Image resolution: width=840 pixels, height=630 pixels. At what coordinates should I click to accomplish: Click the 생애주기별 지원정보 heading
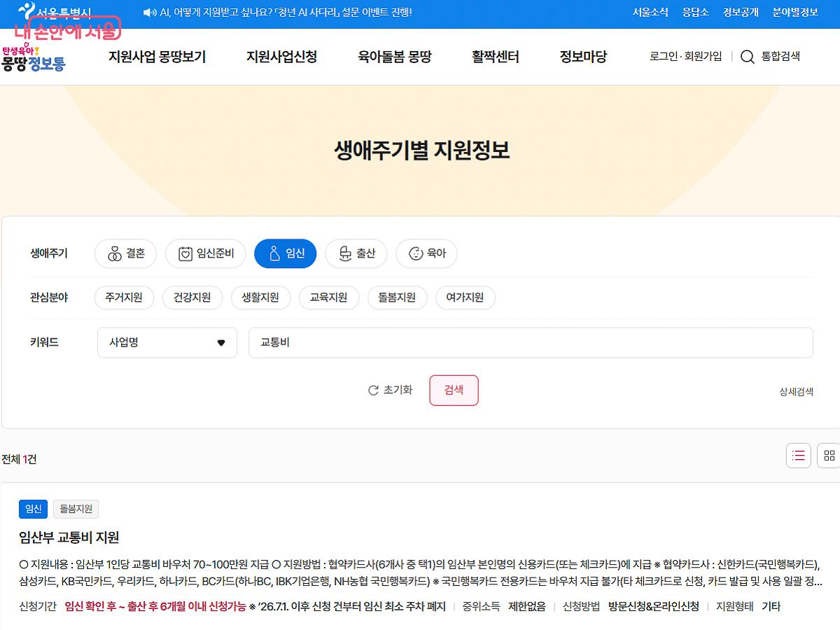pyautogui.click(x=421, y=150)
